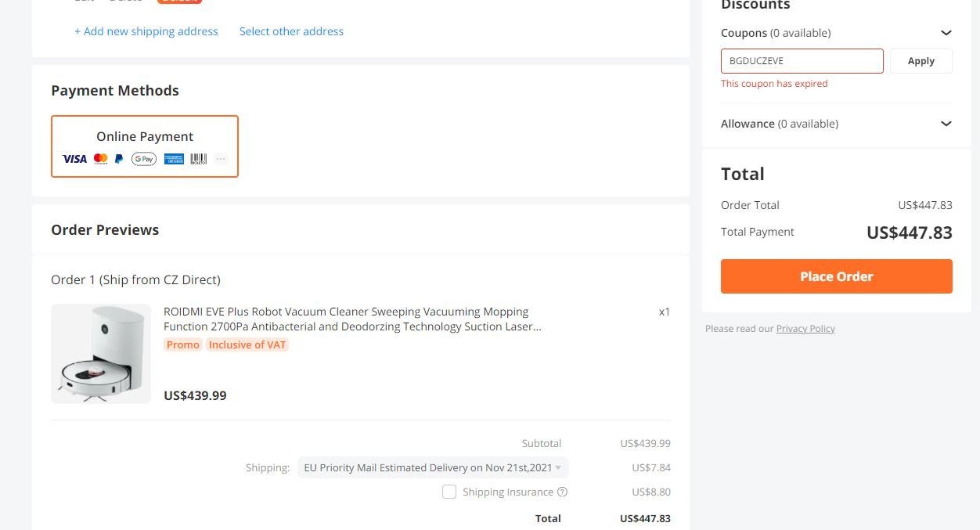Click the American Express logo
The width and height of the screenshot is (980, 530).
point(174,159)
